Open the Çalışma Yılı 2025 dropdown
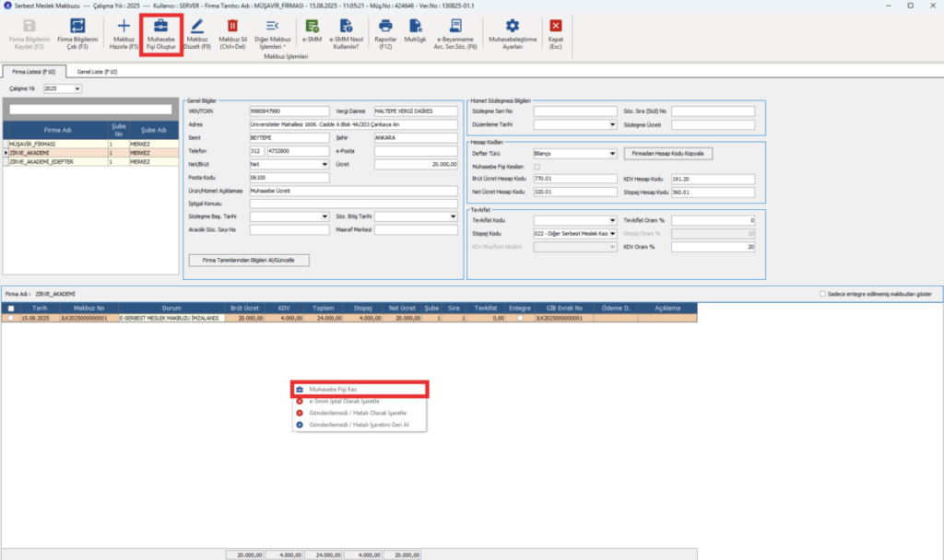944x560 pixels. [x=77, y=89]
